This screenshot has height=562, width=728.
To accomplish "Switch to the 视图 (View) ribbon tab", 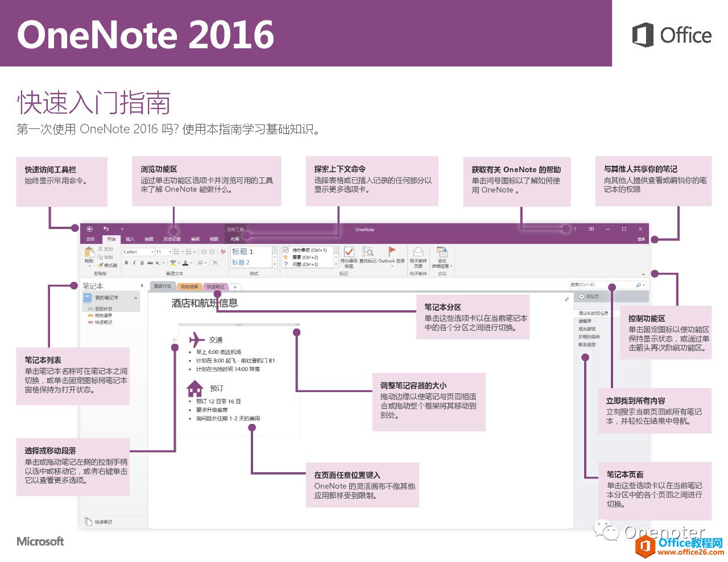I will point(214,239).
